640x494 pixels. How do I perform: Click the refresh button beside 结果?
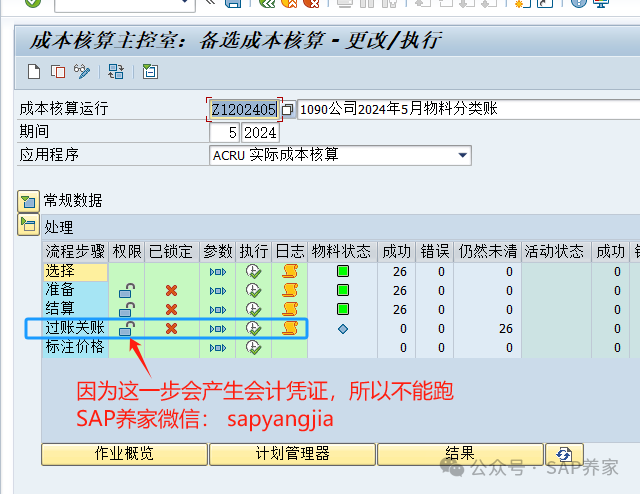click(564, 454)
